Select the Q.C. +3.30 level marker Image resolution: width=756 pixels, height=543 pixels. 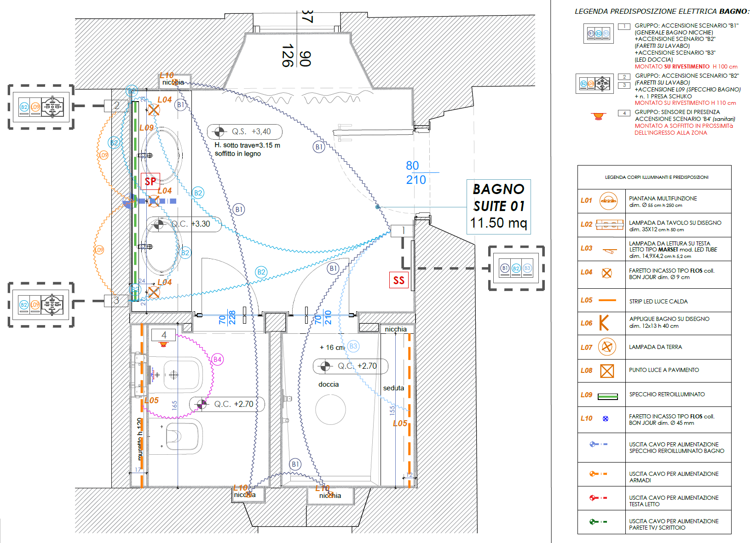(x=184, y=224)
